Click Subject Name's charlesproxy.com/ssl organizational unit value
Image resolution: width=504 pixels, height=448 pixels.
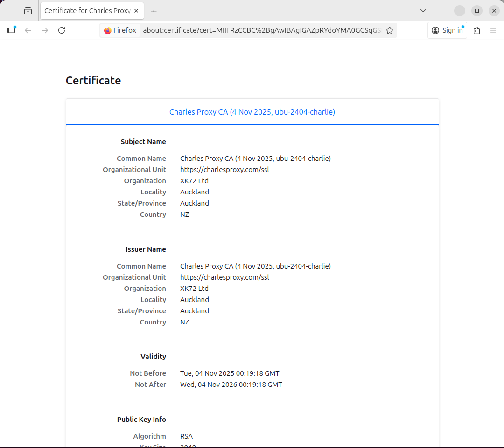pos(224,170)
